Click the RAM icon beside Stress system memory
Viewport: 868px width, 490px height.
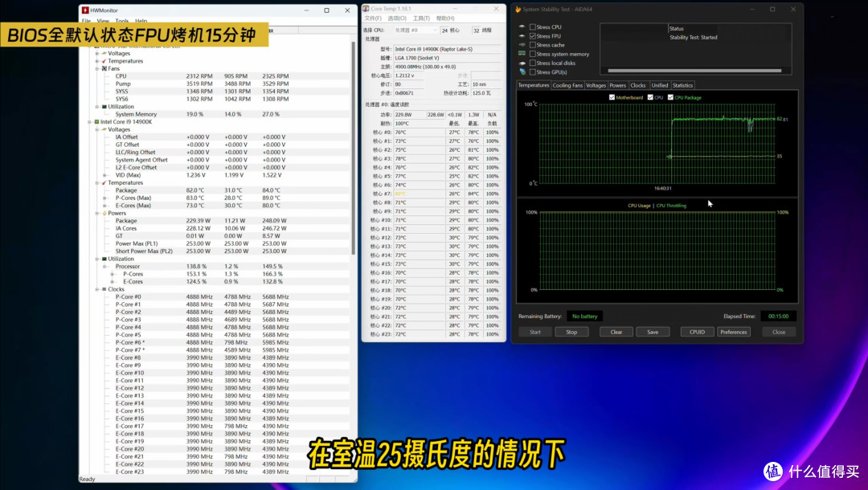click(522, 54)
